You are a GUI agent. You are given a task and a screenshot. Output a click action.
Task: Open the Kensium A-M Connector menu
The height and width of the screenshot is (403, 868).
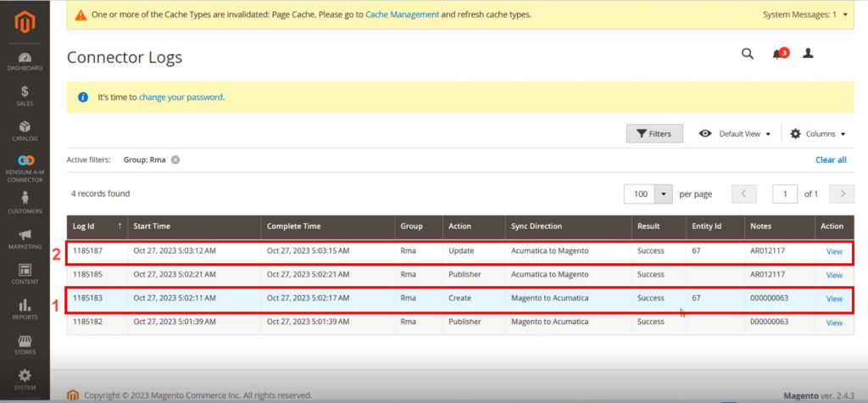(25, 169)
